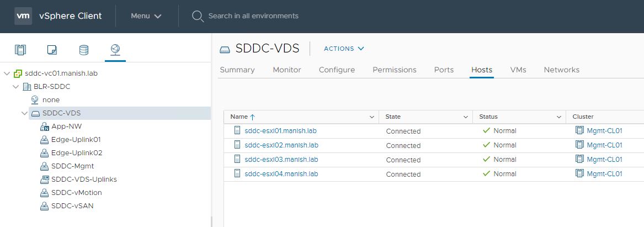Collapse the BLR-SDDC datacenter node
644x227 pixels.
15,87
